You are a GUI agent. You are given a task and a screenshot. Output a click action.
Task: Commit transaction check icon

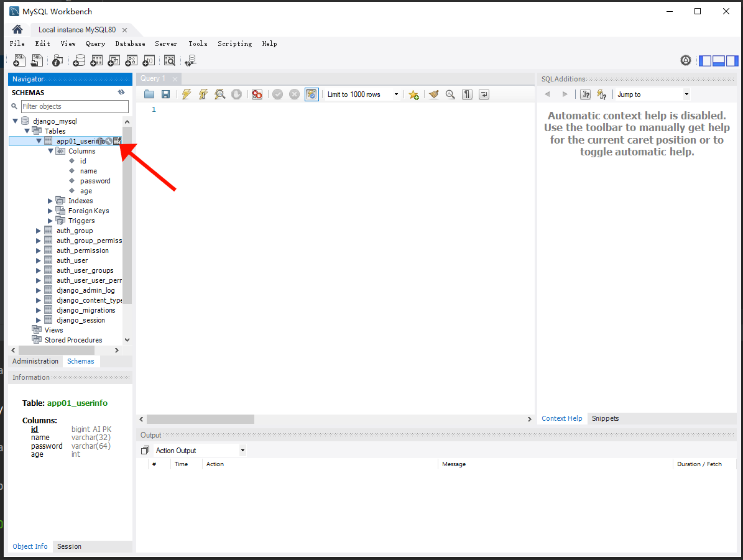(278, 94)
